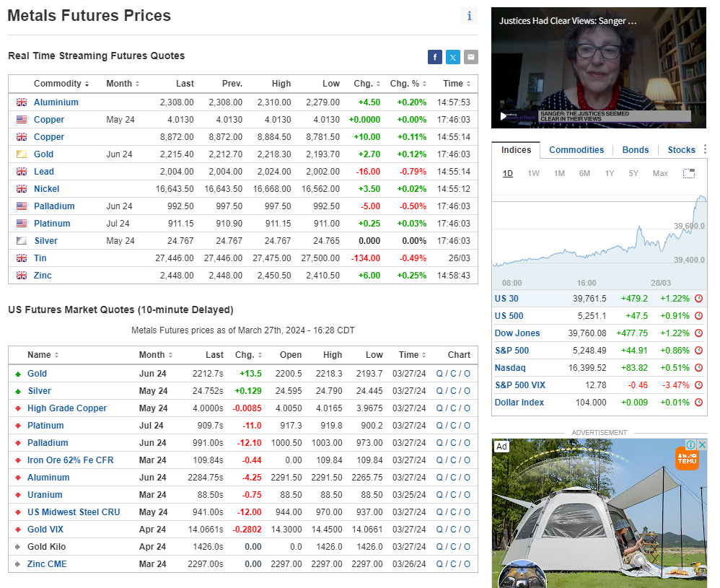Switch to the Commodities tab

coord(576,150)
